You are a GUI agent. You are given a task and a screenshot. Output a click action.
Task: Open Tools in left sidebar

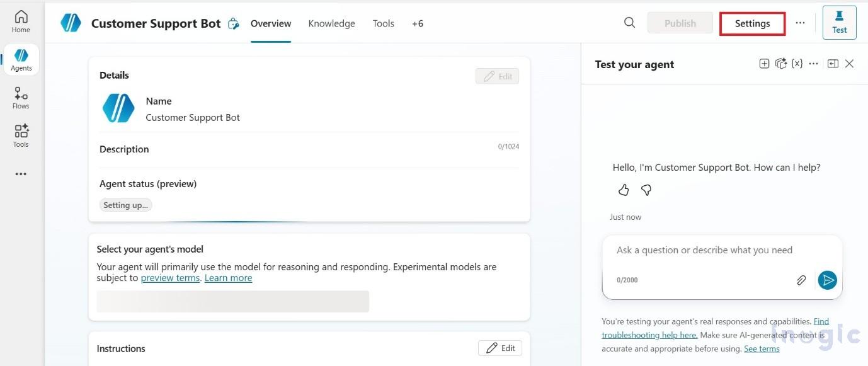point(21,136)
